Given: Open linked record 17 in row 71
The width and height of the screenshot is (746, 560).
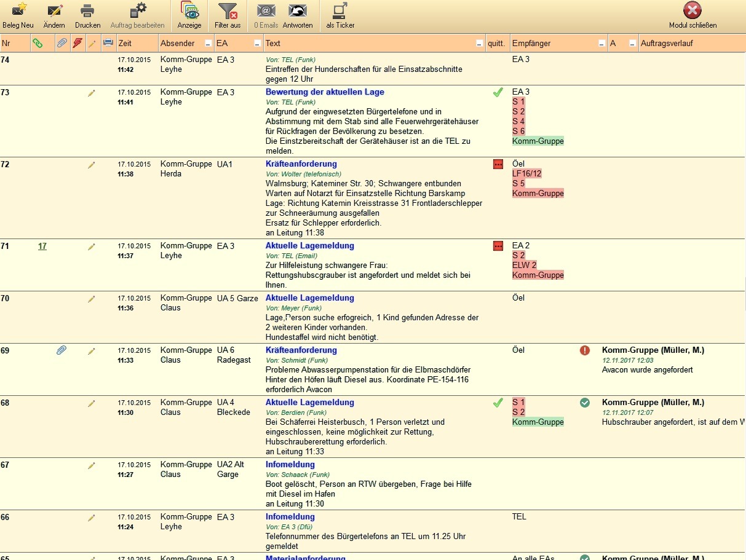Looking at the screenshot, I should [42, 246].
